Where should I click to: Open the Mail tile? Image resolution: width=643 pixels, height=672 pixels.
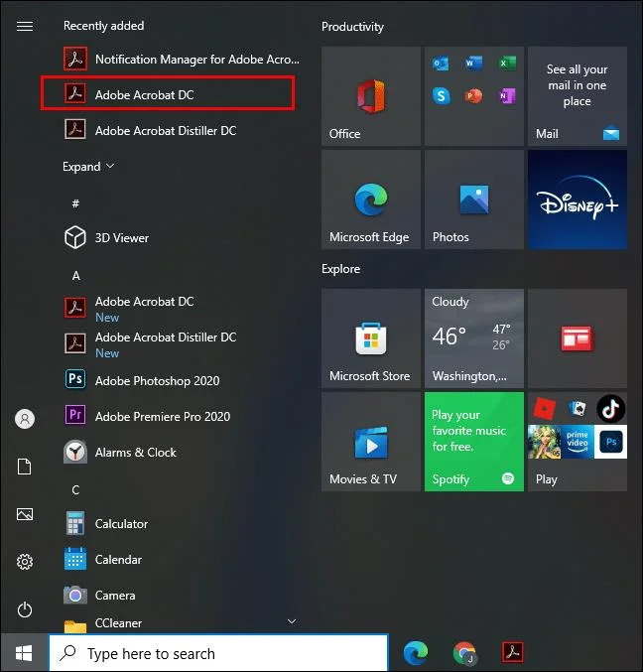coord(578,96)
